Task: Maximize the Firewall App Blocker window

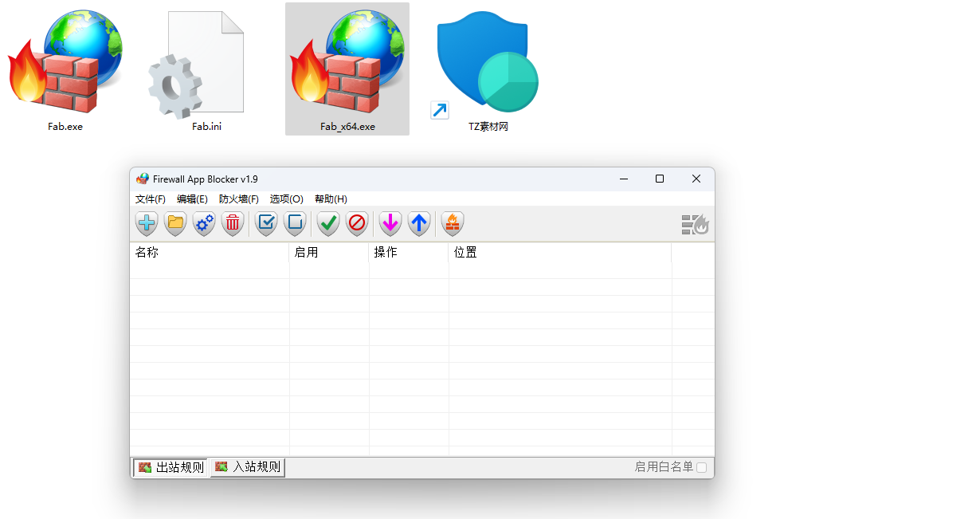Action: (x=660, y=179)
